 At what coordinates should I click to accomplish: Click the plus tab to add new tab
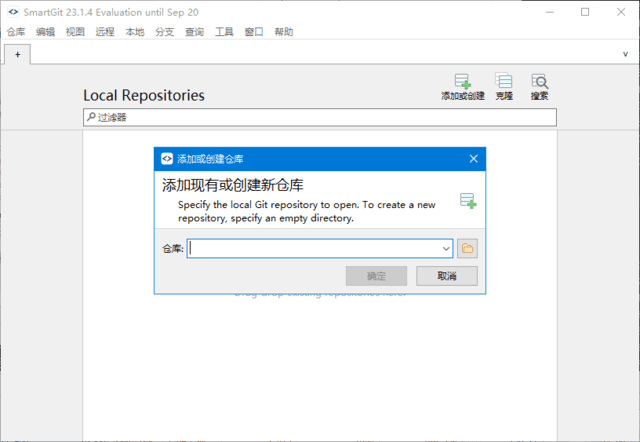point(18,54)
